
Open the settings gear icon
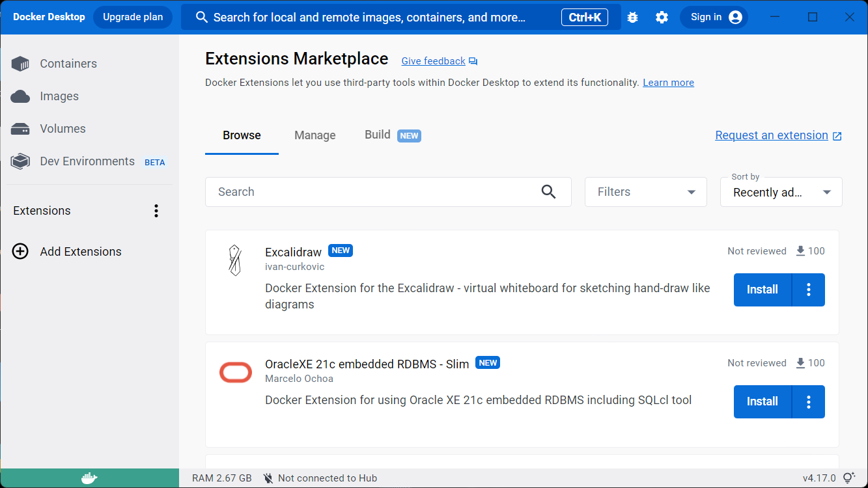[662, 18]
